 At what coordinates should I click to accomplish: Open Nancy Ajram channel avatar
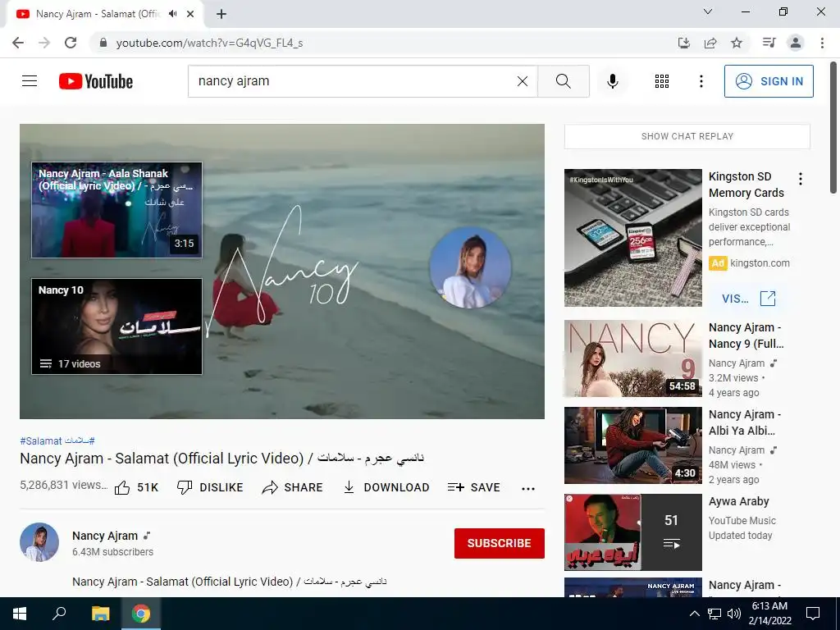pyautogui.click(x=39, y=542)
